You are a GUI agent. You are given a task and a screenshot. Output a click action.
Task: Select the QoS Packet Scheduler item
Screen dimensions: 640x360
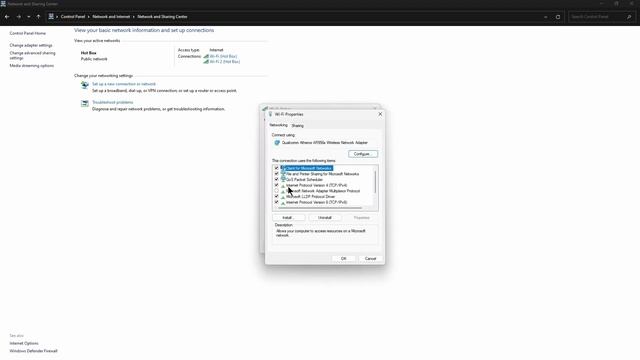point(304,180)
